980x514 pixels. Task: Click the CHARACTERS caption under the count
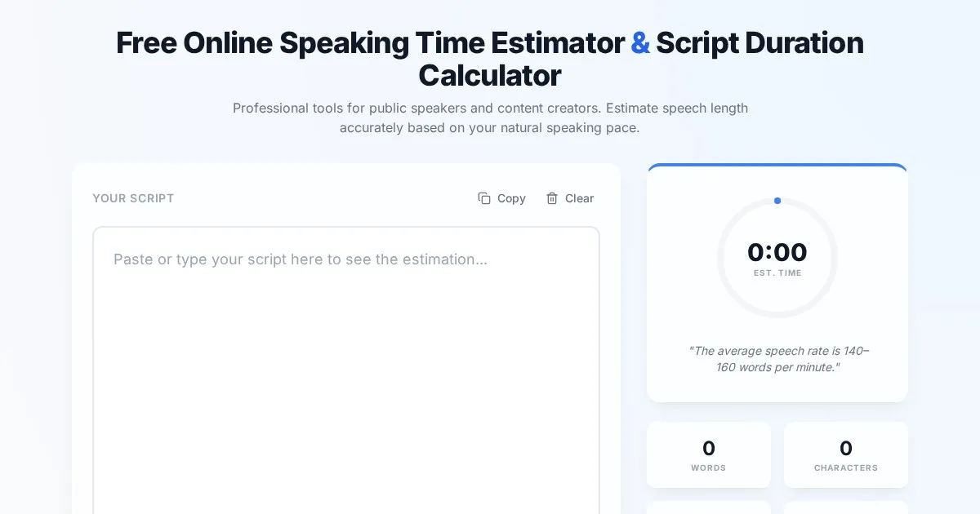(x=846, y=468)
